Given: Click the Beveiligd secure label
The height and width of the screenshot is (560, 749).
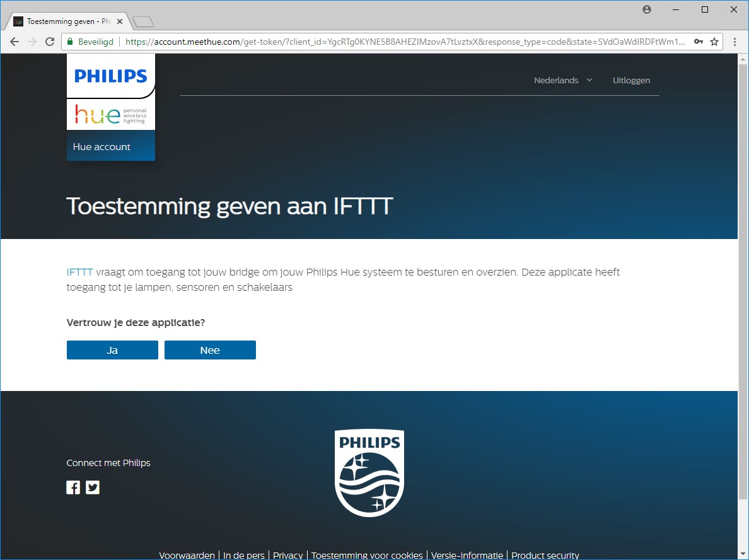Looking at the screenshot, I should [x=96, y=42].
